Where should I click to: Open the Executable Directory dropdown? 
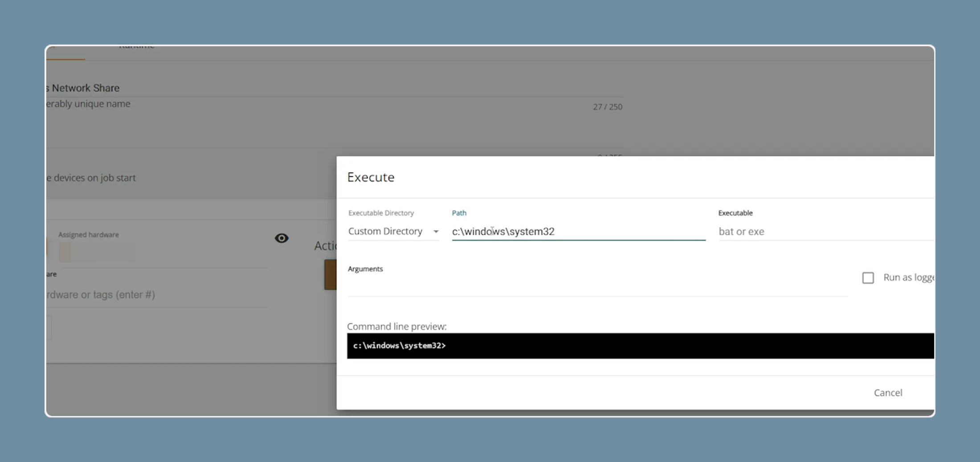click(x=393, y=231)
